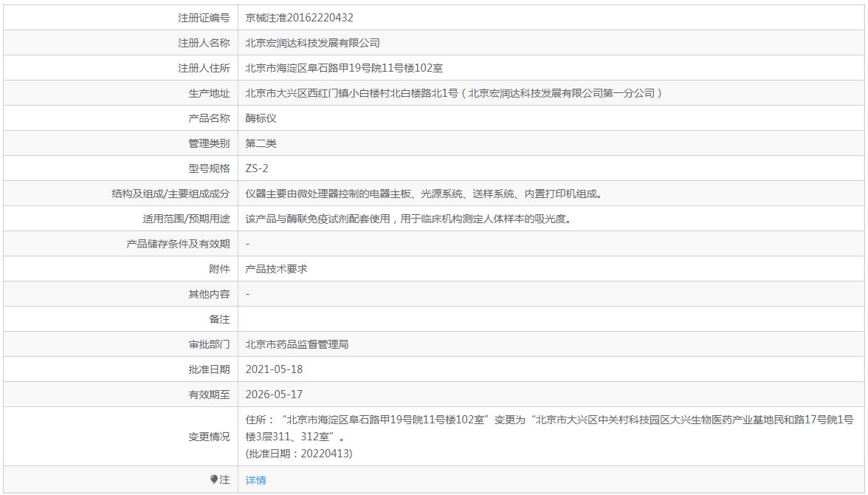Click the 管理类别 label
868x495 pixels.
click(209, 143)
